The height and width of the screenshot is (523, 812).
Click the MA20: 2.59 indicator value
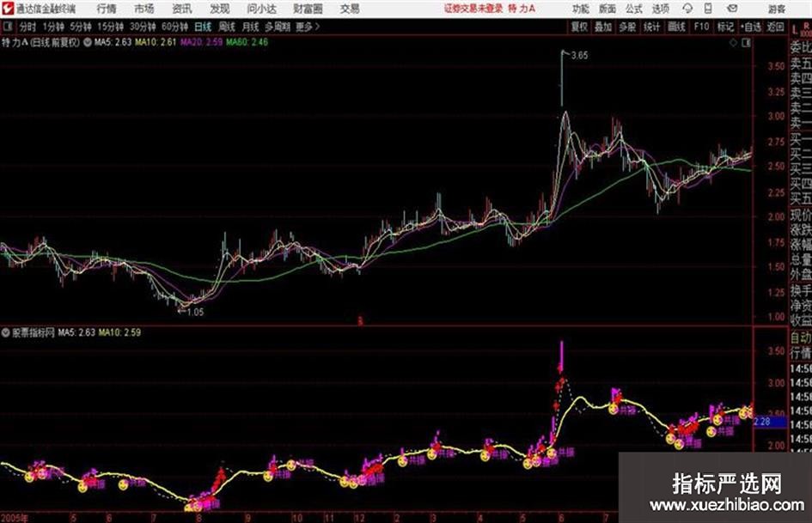click(x=201, y=42)
